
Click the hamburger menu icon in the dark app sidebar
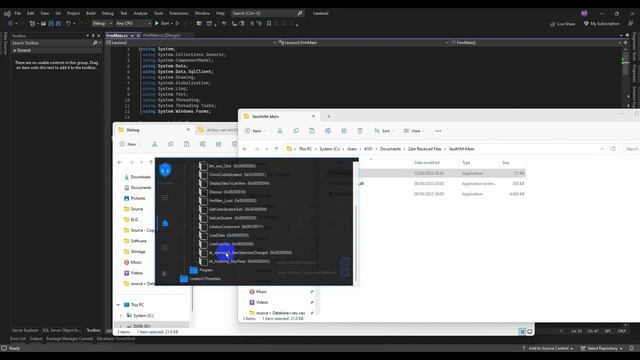(164, 198)
